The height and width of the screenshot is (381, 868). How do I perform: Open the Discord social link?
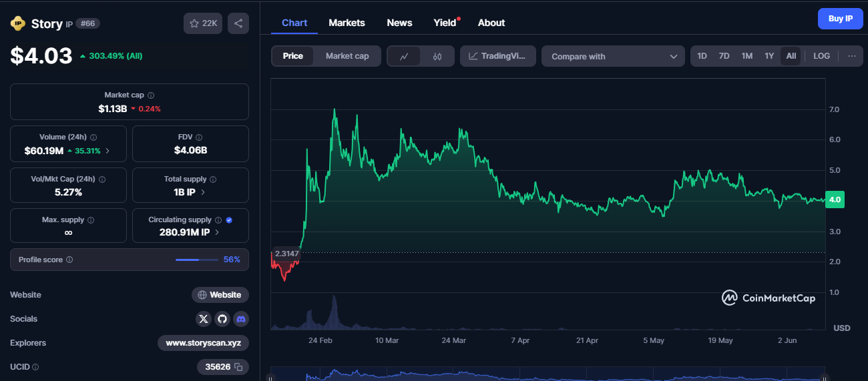241,319
